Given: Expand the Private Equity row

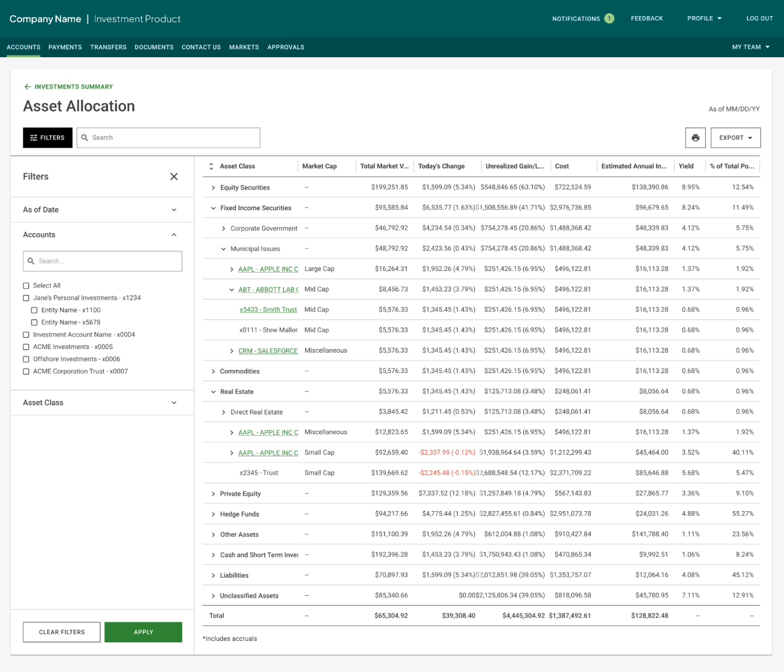Looking at the screenshot, I should [x=213, y=494].
